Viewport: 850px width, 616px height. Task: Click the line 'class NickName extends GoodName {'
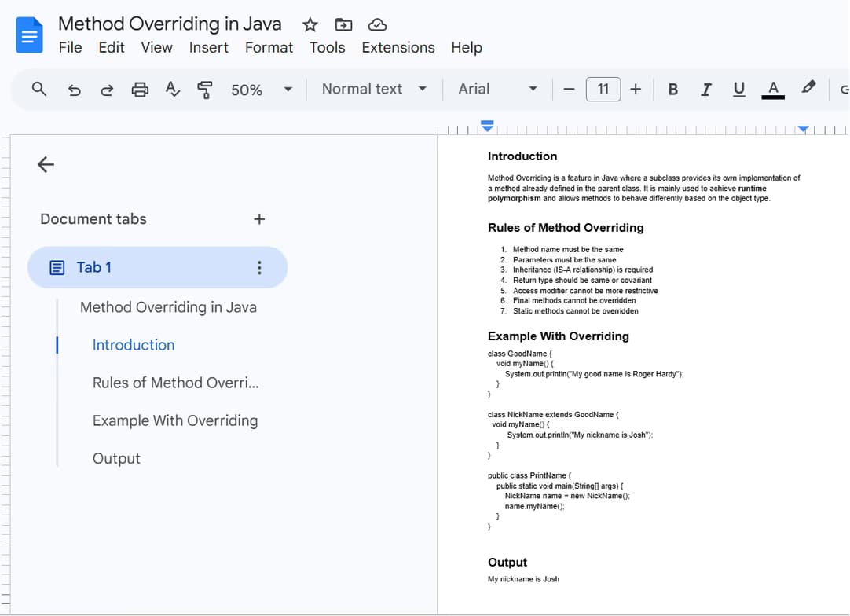[553, 414]
